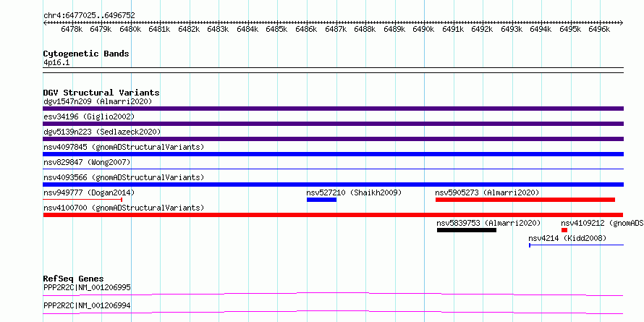Click the chr4:6477025..6496752 region label
This screenshot has width=644, height=322.
tap(89, 15)
